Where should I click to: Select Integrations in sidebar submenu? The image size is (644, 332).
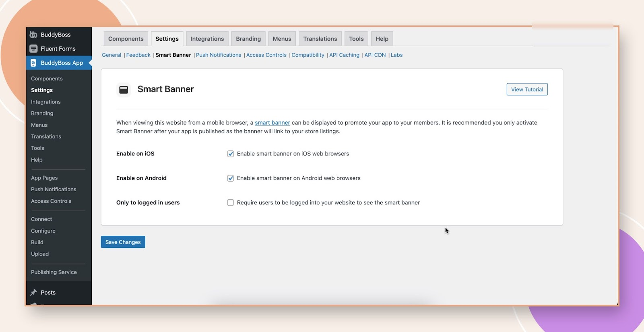click(x=46, y=102)
